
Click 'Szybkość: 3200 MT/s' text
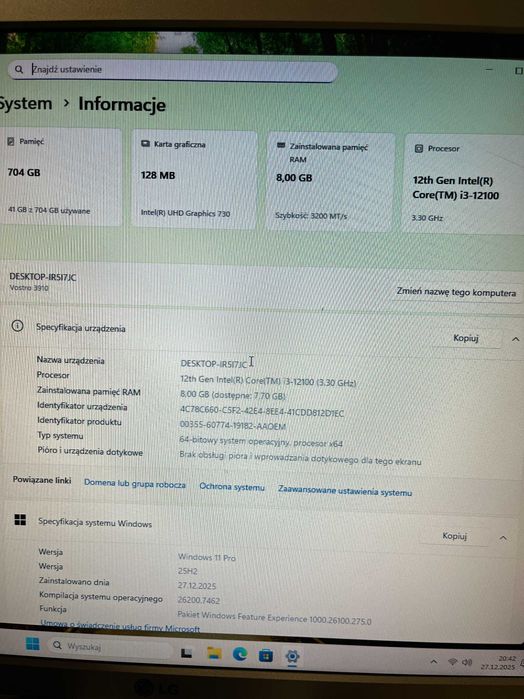(x=311, y=216)
